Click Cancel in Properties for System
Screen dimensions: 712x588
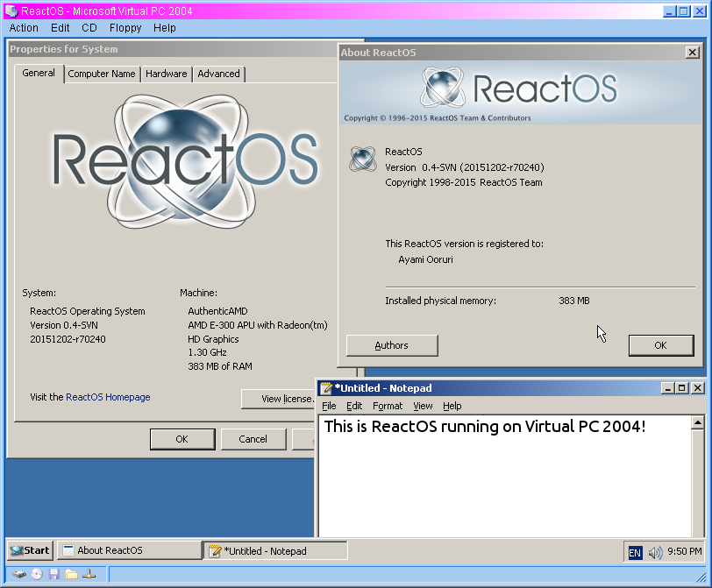click(x=253, y=439)
